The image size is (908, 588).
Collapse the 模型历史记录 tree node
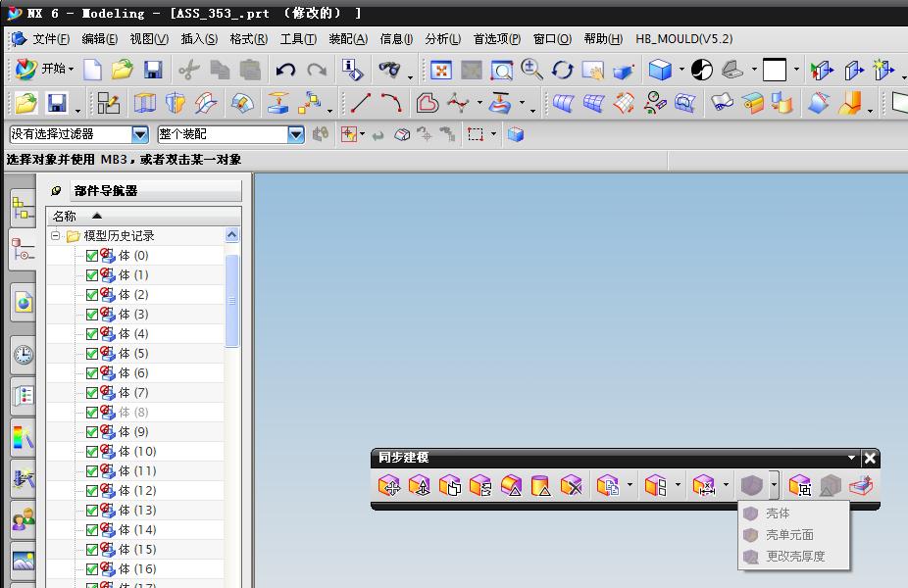point(56,235)
